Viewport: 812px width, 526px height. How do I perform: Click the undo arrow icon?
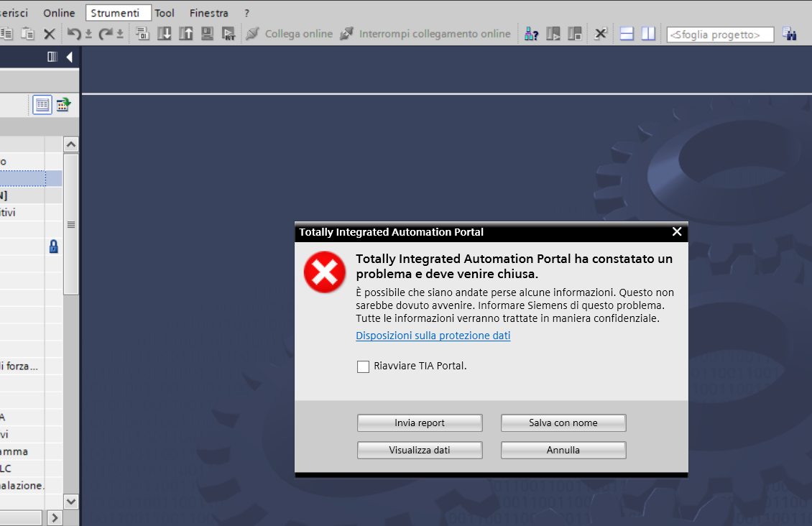click(x=74, y=34)
